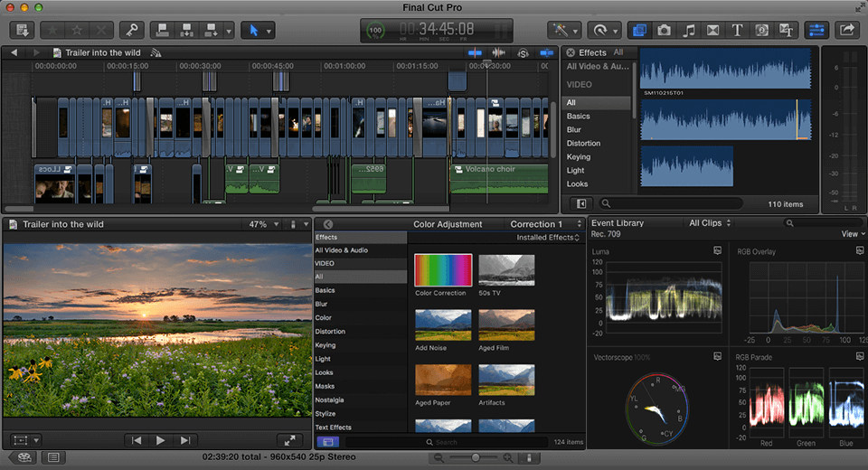Go back in timeline history

(x=14, y=52)
